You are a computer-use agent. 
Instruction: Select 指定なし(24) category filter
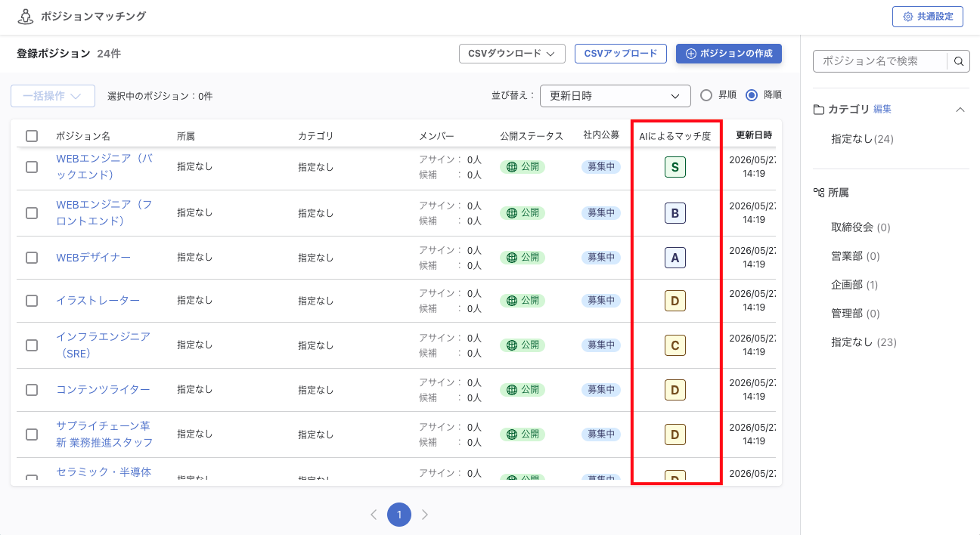point(863,139)
